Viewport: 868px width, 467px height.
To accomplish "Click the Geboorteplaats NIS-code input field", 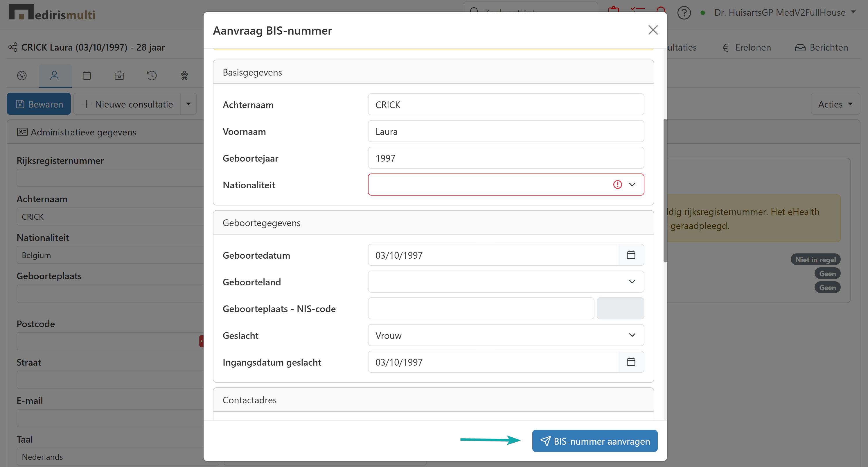I will pyautogui.click(x=481, y=308).
